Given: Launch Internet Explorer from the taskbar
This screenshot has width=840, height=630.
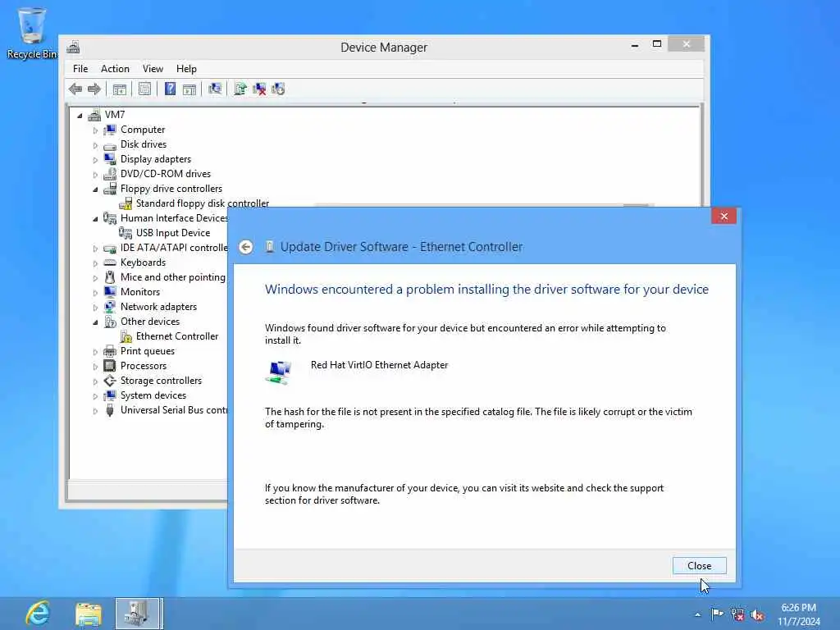Looking at the screenshot, I should coord(38,614).
